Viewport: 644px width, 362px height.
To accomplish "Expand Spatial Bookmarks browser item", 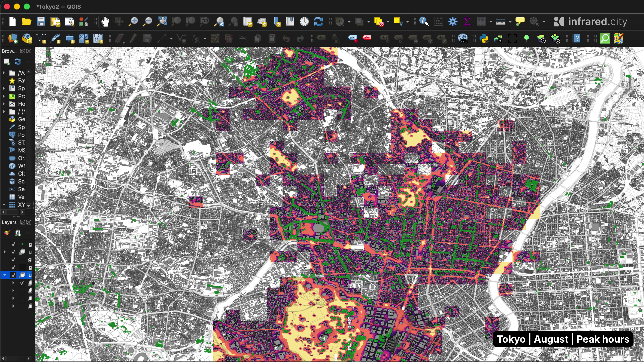I will click(x=4, y=88).
